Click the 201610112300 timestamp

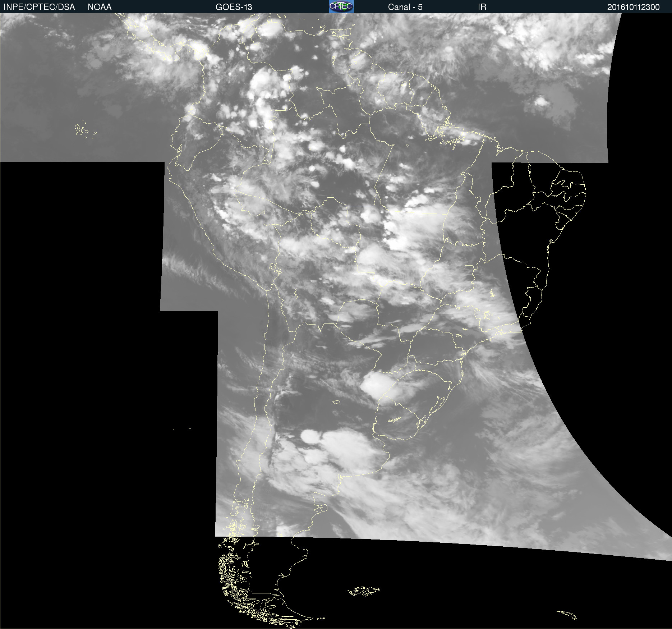pyautogui.click(x=633, y=7)
